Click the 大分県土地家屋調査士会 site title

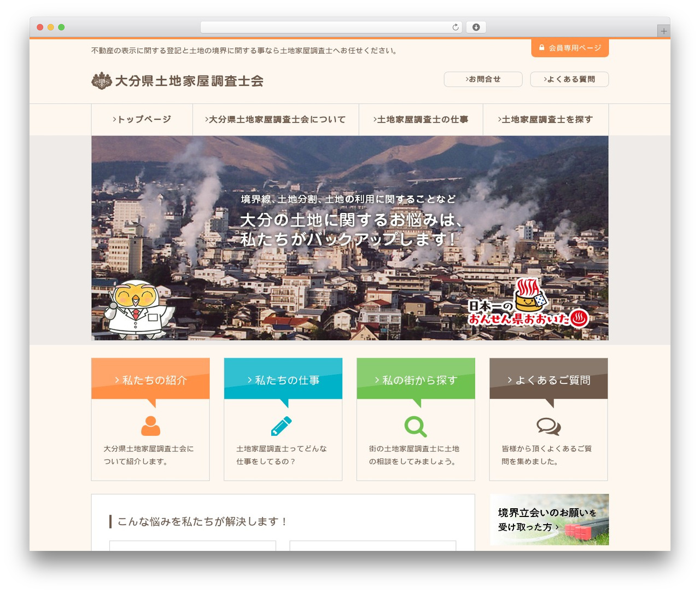[189, 81]
